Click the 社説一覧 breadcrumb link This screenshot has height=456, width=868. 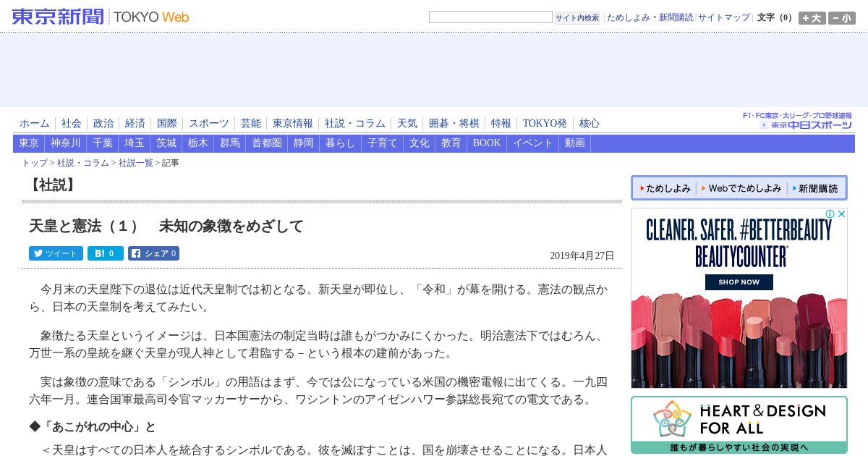(136, 163)
